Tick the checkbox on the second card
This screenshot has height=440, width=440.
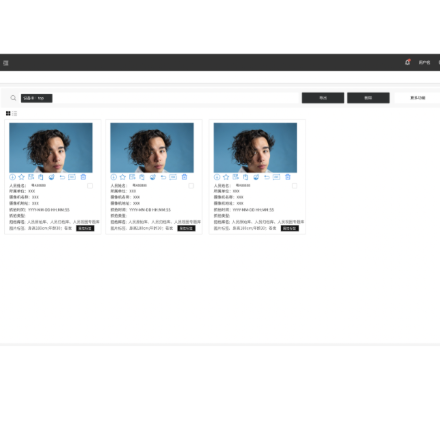191,186
